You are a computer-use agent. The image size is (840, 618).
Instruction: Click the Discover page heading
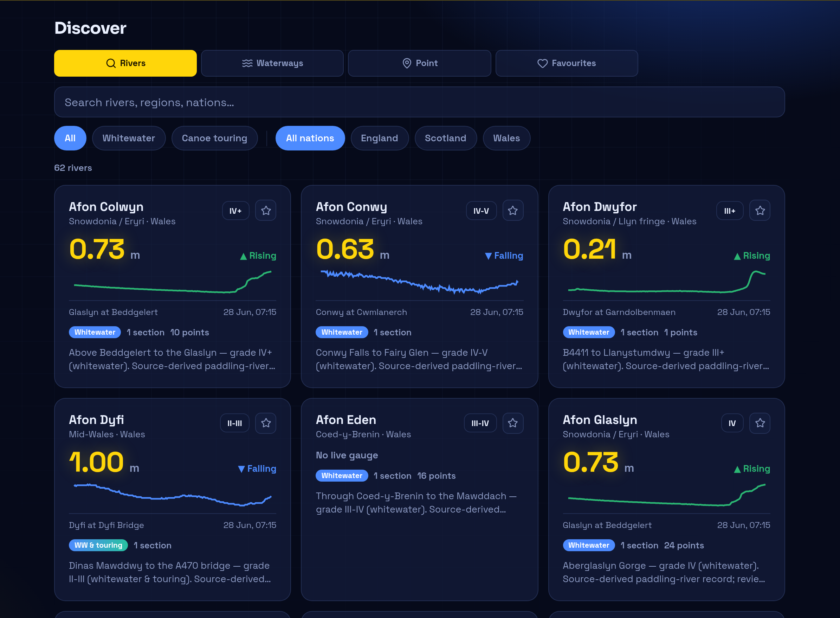(90, 28)
